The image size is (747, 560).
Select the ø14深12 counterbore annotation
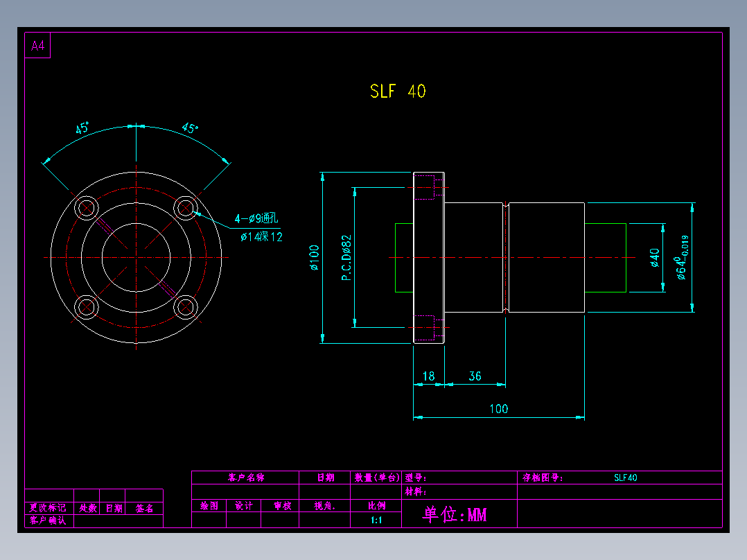coord(261,236)
